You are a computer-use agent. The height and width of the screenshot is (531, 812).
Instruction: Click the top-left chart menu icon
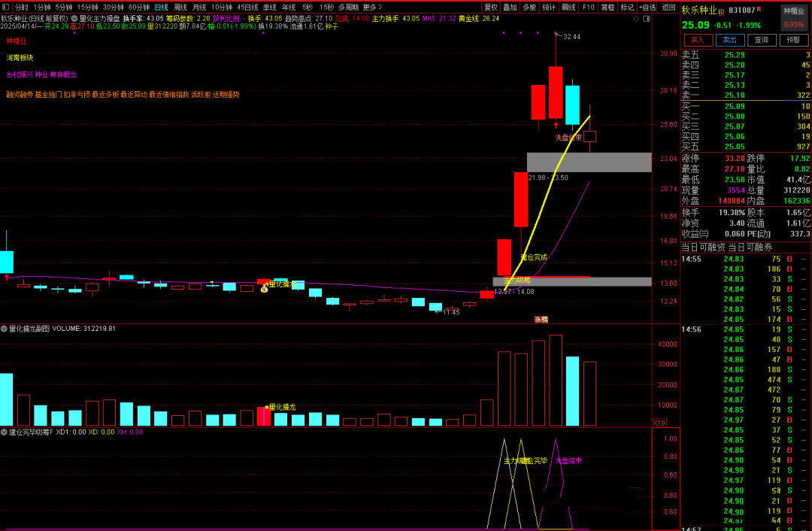point(7,7)
